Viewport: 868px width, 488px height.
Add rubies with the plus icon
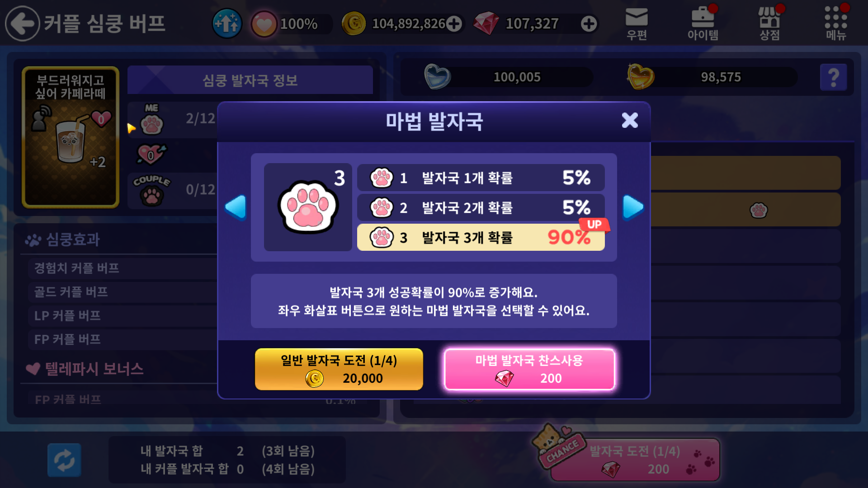pyautogui.click(x=589, y=24)
